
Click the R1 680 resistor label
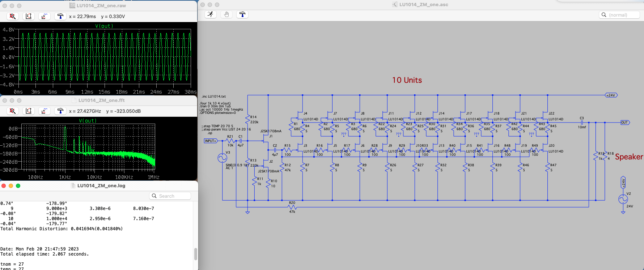pos(297,127)
